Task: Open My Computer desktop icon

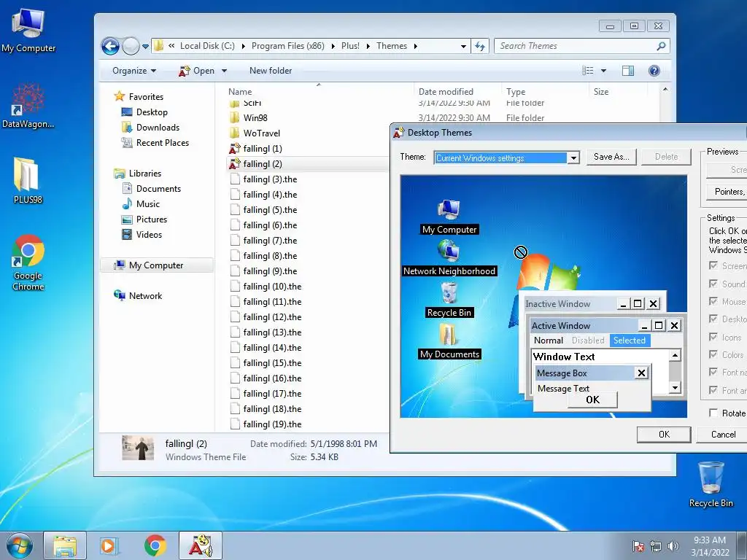Action: click(28, 30)
